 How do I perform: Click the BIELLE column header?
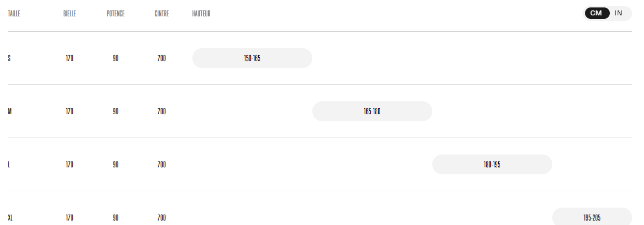point(70,14)
